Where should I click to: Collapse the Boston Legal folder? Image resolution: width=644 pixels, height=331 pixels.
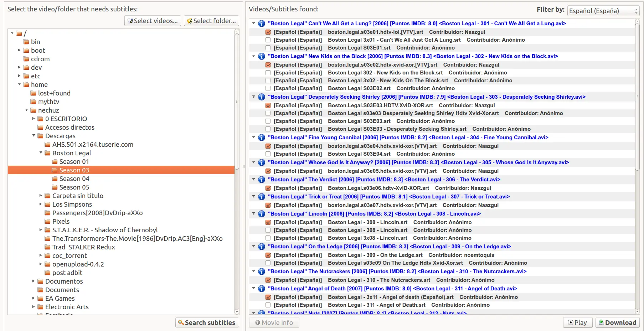click(x=41, y=153)
